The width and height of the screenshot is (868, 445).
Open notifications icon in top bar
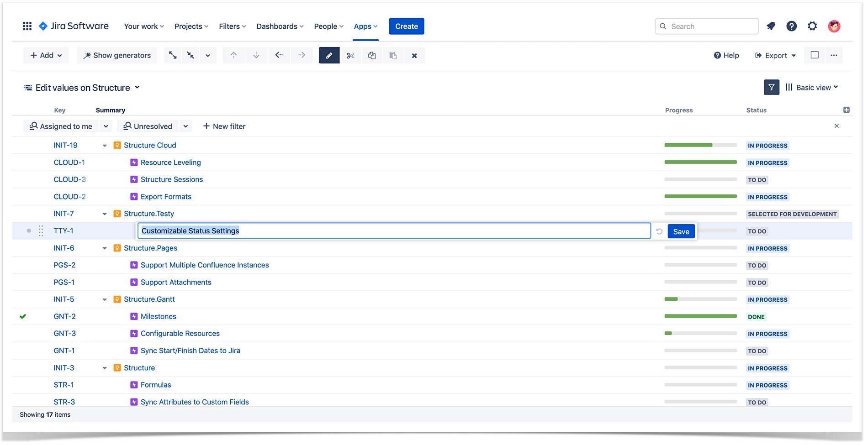771,26
